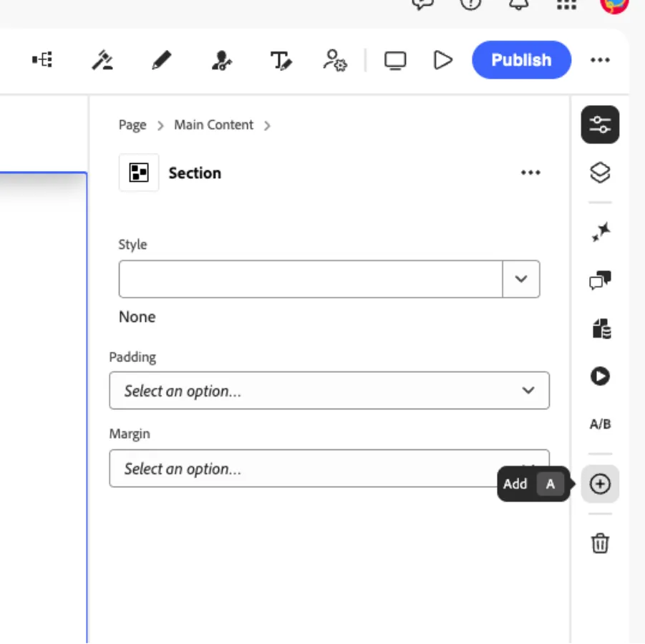Screen dimensions: 645x644
Task: Open the user key permissions icon
Action: coord(221,60)
